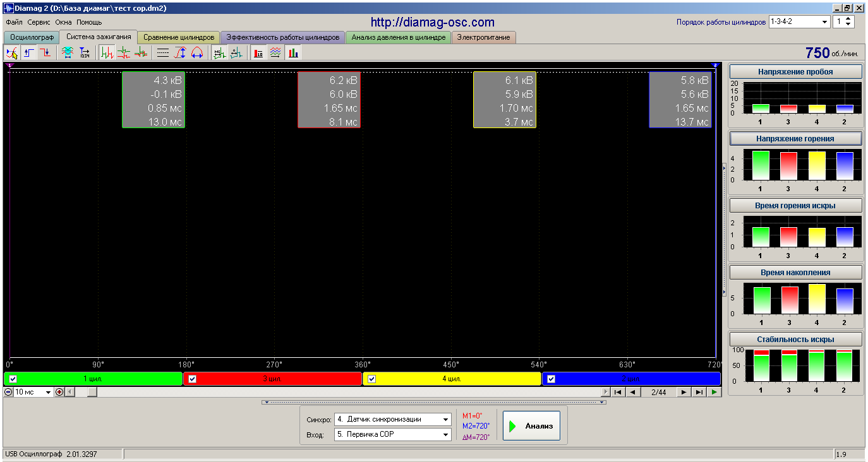868x462 pixels.
Task: Open the Окна menu
Action: click(63, 22)
